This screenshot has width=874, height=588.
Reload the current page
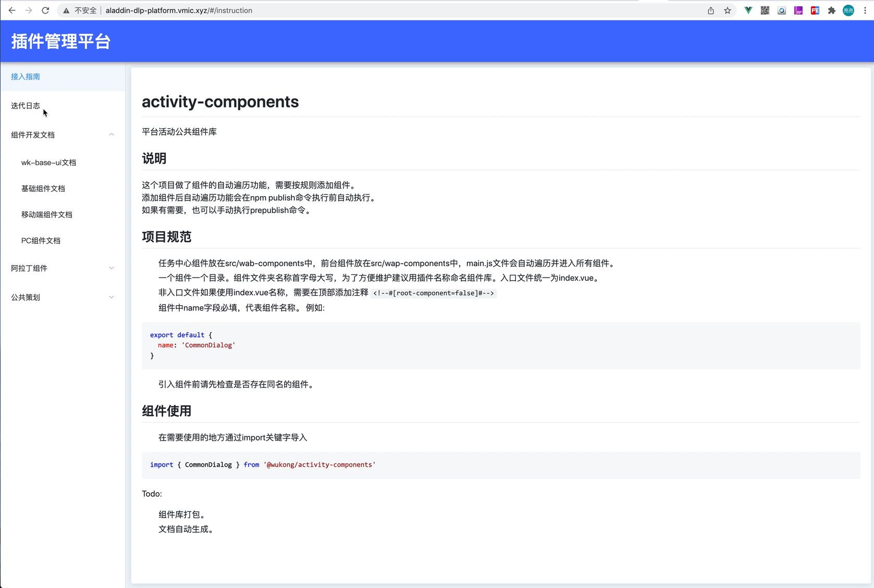pos(45,10)
